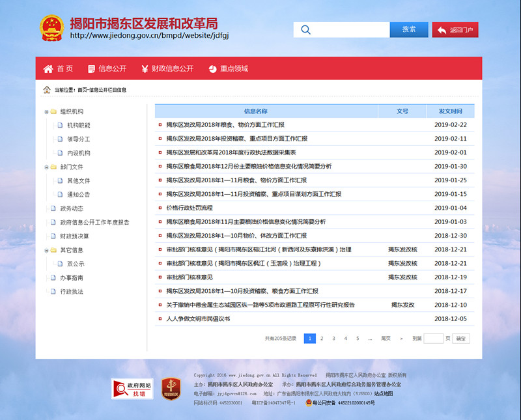This screenshot has width=521, height=420.
Task: Collapse the 组织机构 tree node
Action: pyautogui.click(x=46, y=112)
